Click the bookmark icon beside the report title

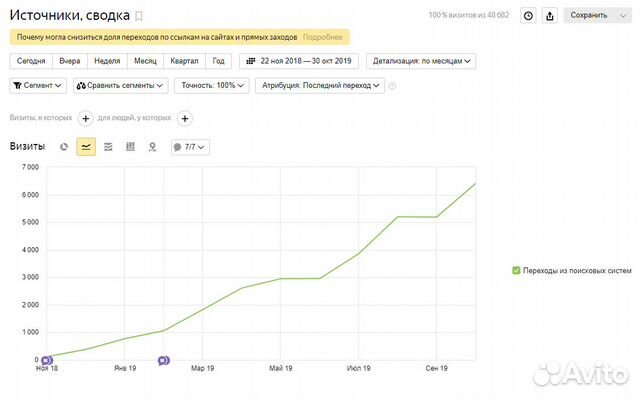coord(139,16)
